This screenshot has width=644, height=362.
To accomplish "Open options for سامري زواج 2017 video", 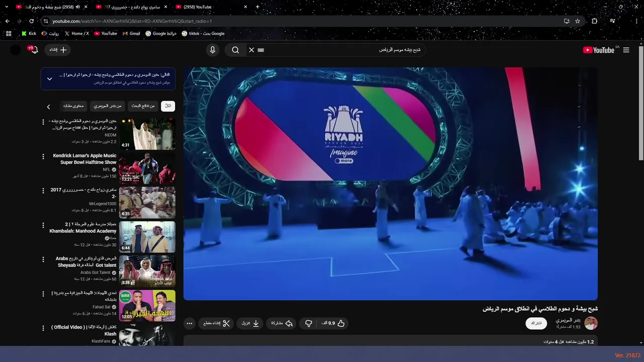I will click(x=43, y=191).
